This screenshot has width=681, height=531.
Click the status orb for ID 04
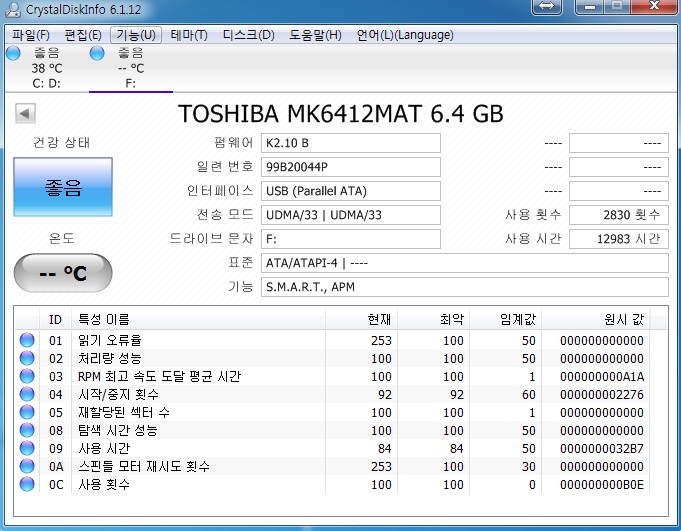27,394
